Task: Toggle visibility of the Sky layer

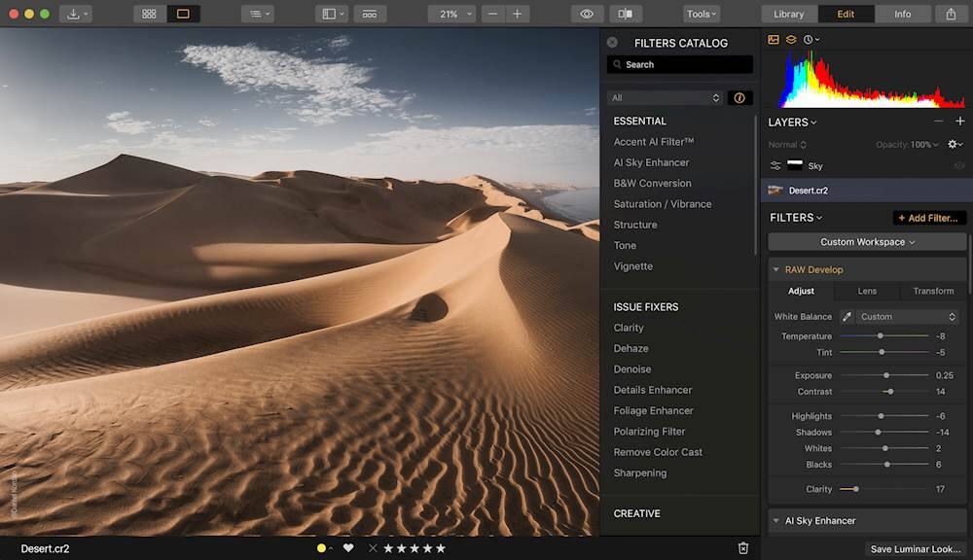Action: click(x=958, y=166)
